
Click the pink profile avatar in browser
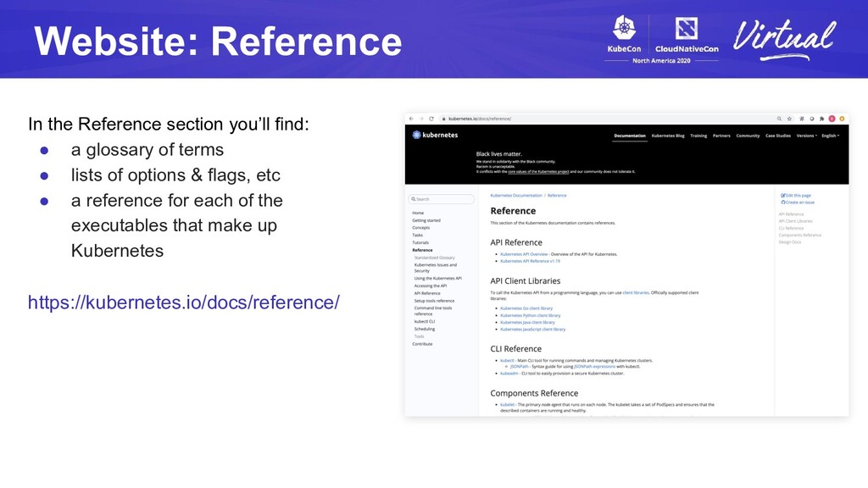click(832, 119)
